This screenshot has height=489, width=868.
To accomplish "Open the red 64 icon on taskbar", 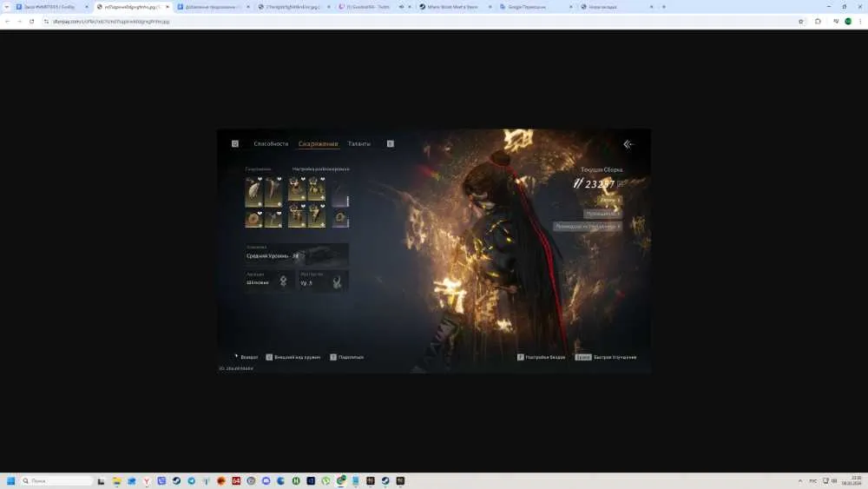I will pyautogui.click(x=236, y=480).
